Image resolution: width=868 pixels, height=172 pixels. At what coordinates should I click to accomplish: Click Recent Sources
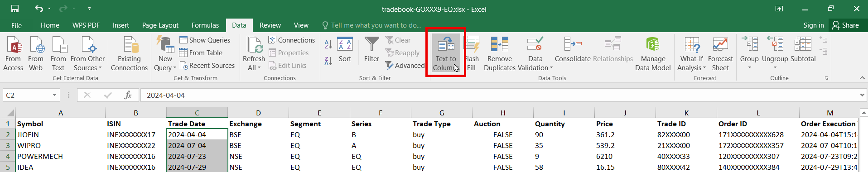point(207,66)
